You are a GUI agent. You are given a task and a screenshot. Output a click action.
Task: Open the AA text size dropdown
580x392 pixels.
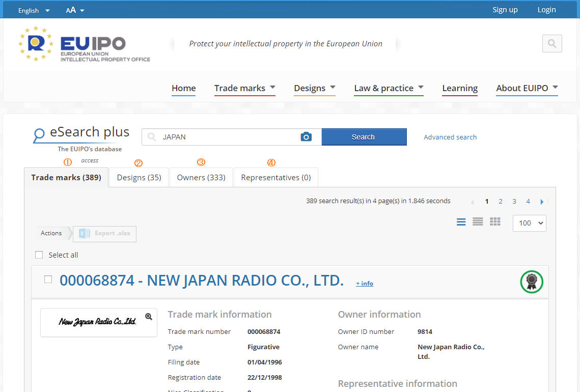point(75,10)
